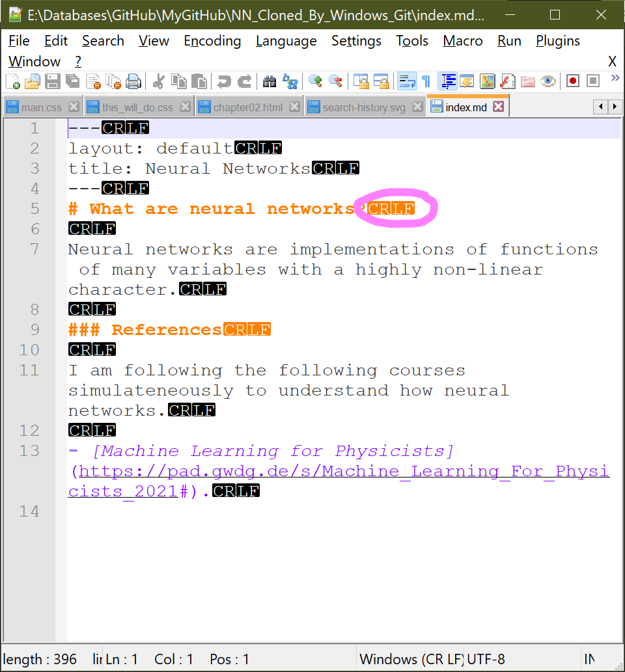Screen dimensions: 625x672
Task: Toggle Show All Characters paragraph icon
Action: [424, 81]
